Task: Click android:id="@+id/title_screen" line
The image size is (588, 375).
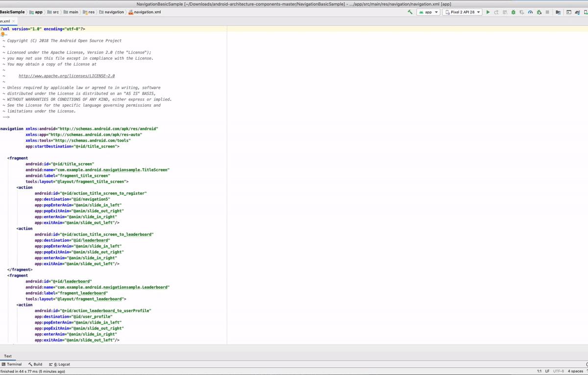Action: [60, 164]
